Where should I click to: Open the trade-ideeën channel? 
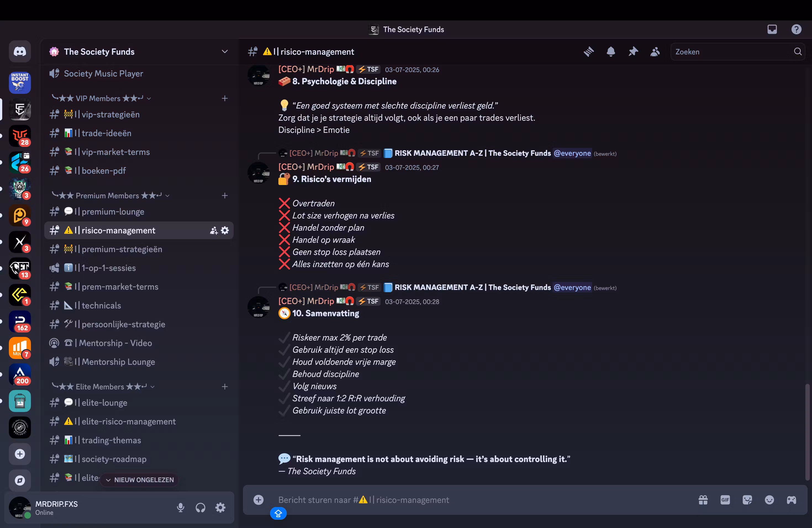139,133
